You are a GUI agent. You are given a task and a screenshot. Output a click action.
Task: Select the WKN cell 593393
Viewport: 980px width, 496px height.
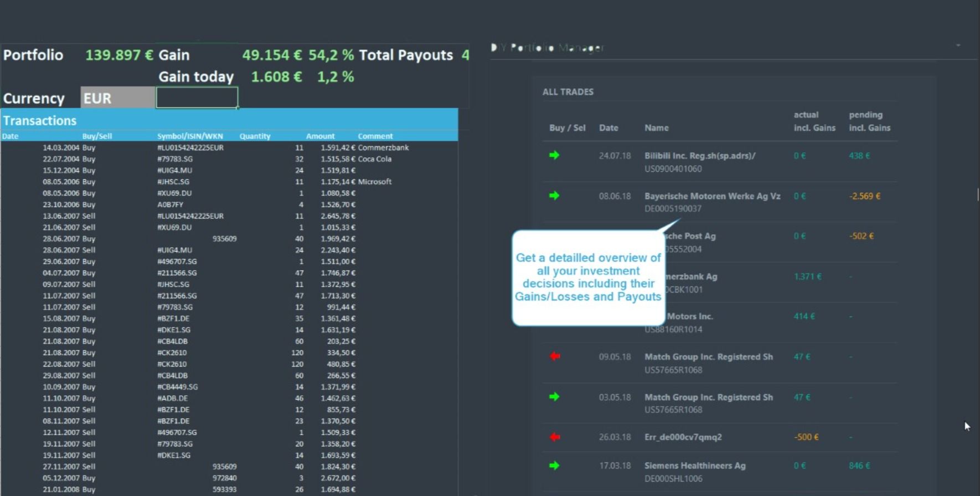tap(224, 490)
